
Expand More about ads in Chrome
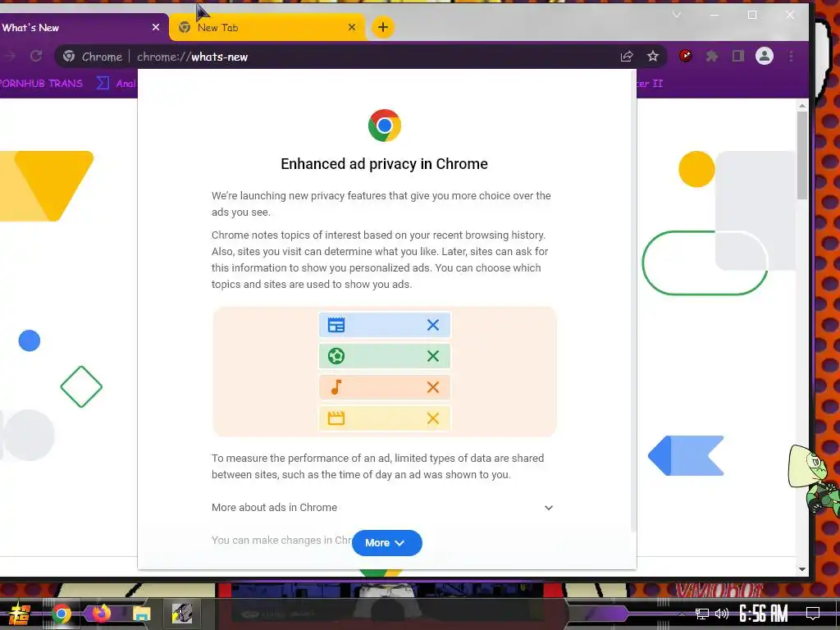point(382,507)
